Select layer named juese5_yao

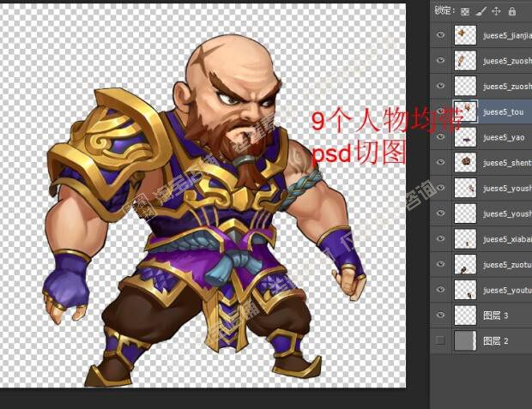click(504, 137)
